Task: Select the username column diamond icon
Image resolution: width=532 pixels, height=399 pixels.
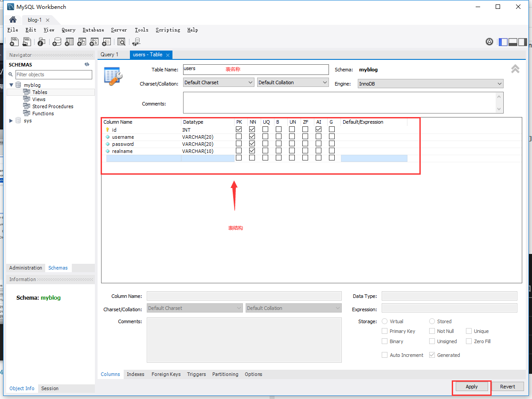Action: tap(107, 137)
